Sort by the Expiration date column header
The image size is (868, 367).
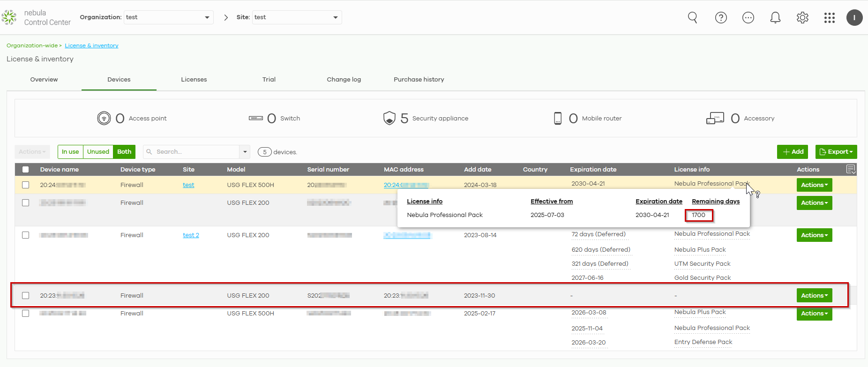pos(593,170)
